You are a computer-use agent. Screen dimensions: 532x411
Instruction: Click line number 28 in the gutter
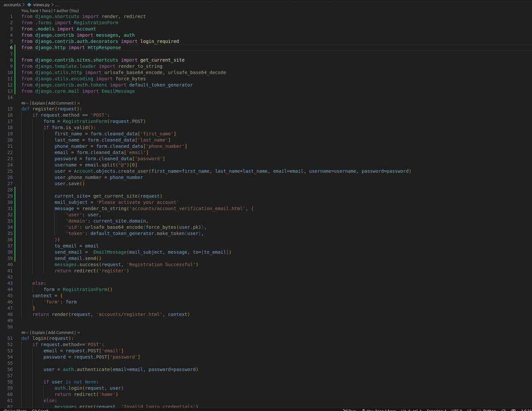click(10, 190)
